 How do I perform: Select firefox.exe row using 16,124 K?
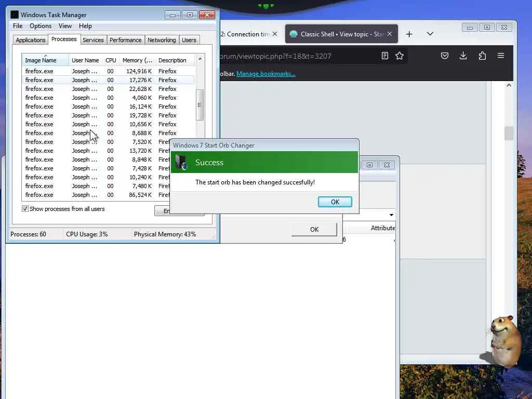[108, 107]
